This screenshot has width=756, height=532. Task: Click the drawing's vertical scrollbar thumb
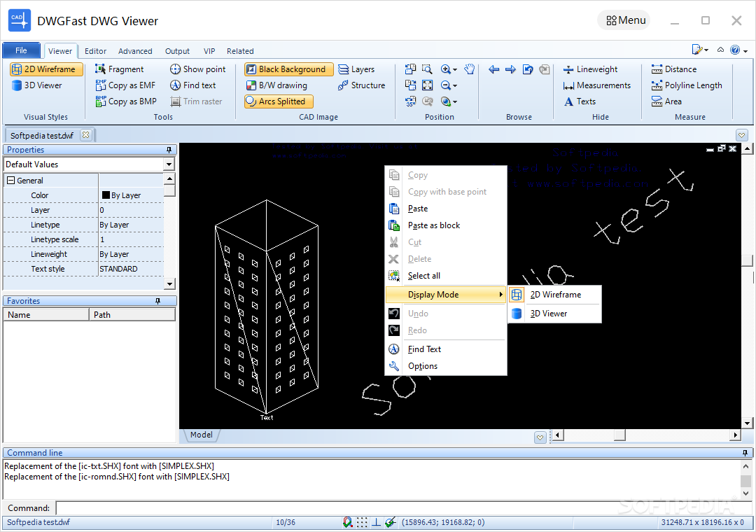[x=747, y=260]
